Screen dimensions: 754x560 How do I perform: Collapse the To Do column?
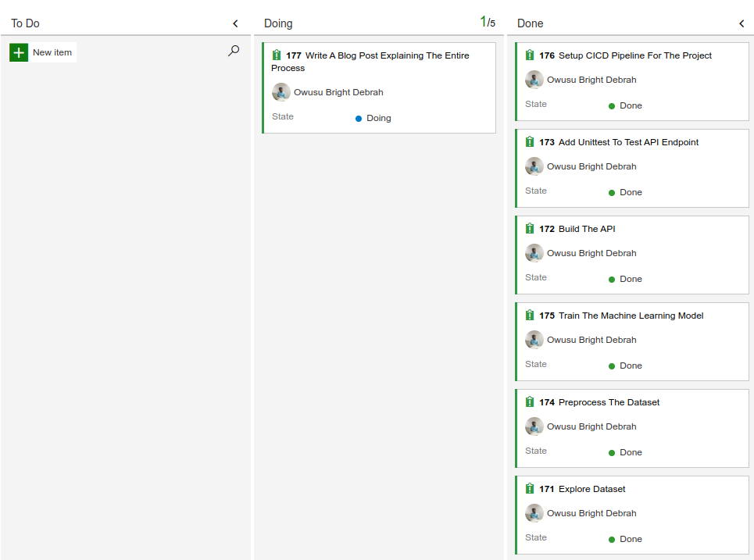pyautogui.click(x=235, y=23)
